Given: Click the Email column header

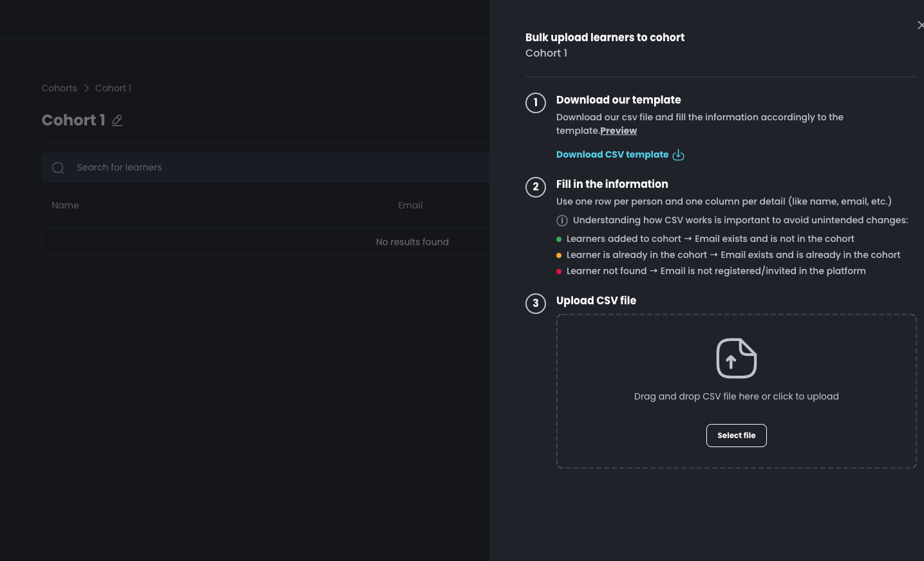Looking at the screenshot, I should click(x=410, y=205).
